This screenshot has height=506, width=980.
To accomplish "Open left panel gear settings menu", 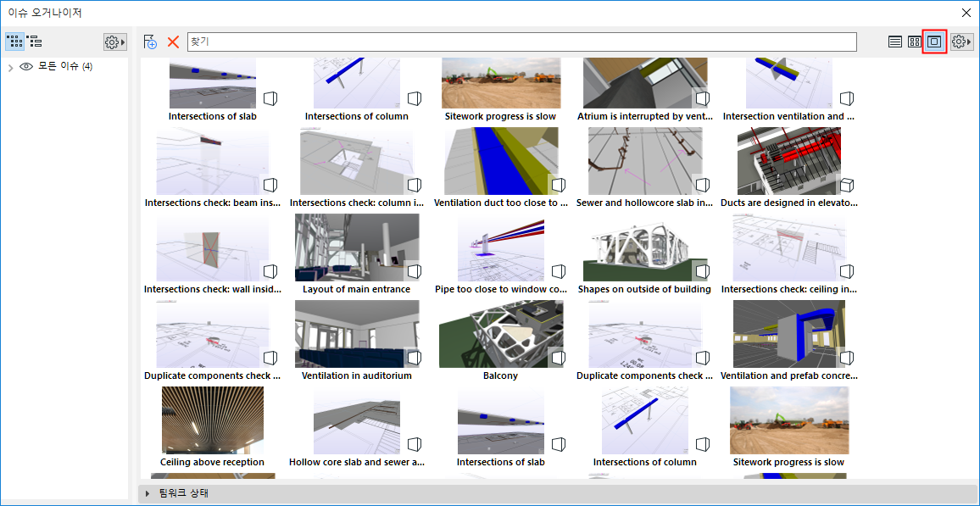I will 115,42.
